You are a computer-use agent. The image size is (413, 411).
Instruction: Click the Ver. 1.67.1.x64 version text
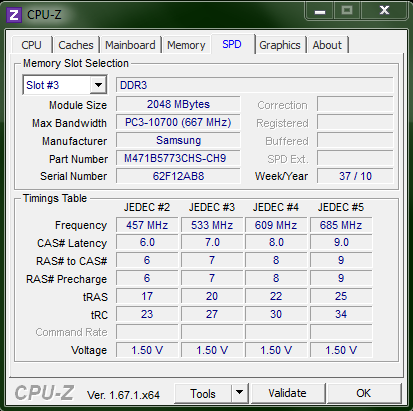point(123,395)
